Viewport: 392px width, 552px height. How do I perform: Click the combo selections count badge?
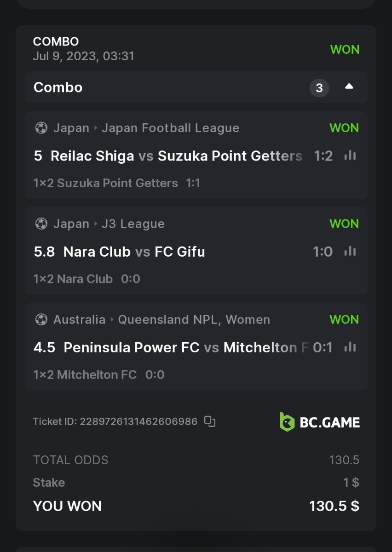(319, 87)
